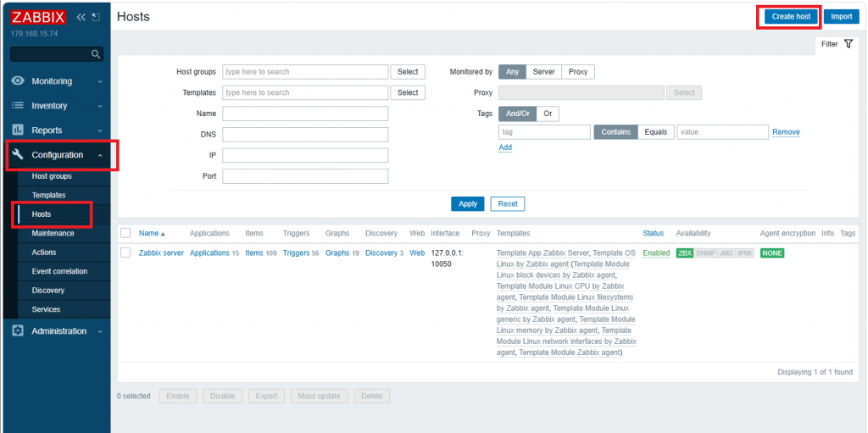This screenshot has height=433, width=868.
Task: Open Host groups in sidebar
Action: pos(52,176)
